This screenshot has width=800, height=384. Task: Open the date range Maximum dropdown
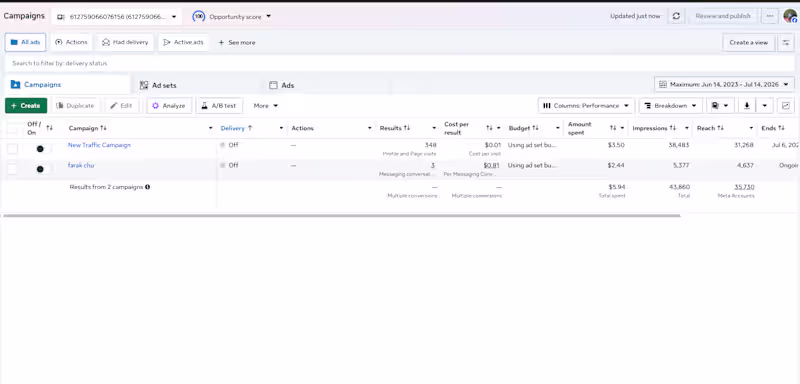point(724,84)
